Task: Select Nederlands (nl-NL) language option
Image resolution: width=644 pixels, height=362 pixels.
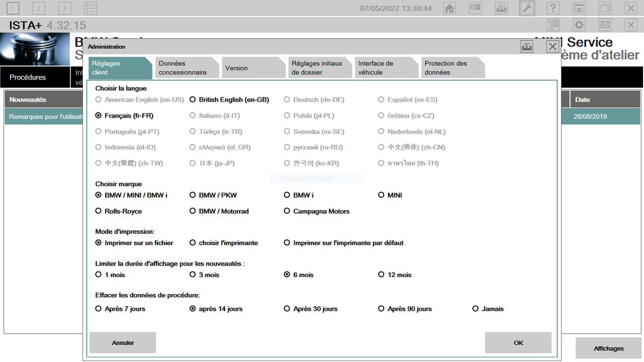Action: click(x=412, y=132)
